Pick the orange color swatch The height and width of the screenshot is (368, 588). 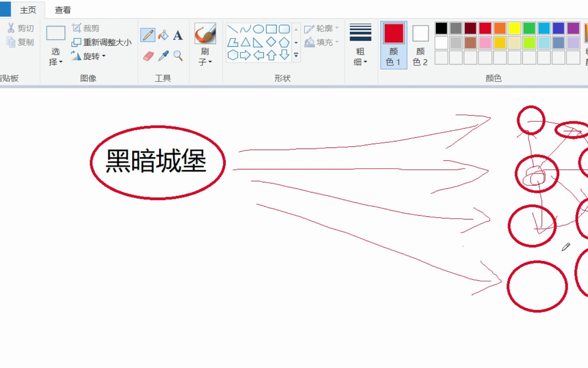click(500, 28)
